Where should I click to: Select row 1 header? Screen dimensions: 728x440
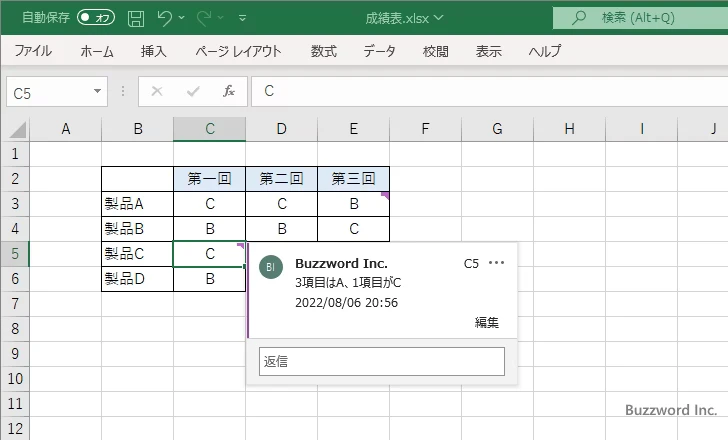[x=15, y=154]
